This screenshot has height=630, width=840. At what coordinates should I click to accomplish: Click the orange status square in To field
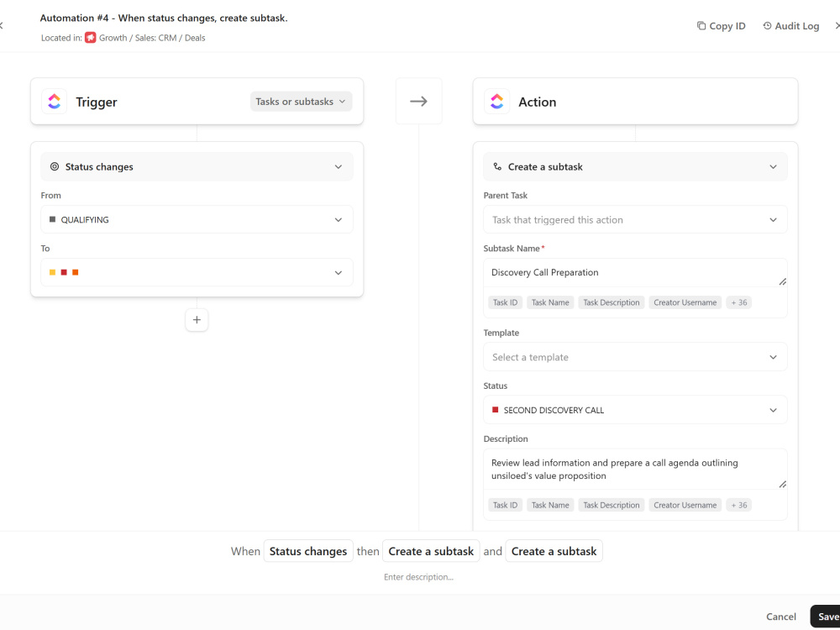point(75,272)
